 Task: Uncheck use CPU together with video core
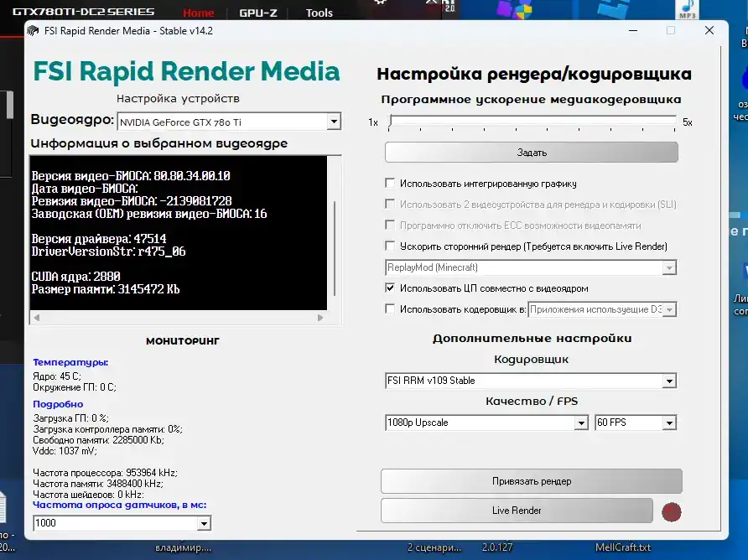[x=390, y=288]
